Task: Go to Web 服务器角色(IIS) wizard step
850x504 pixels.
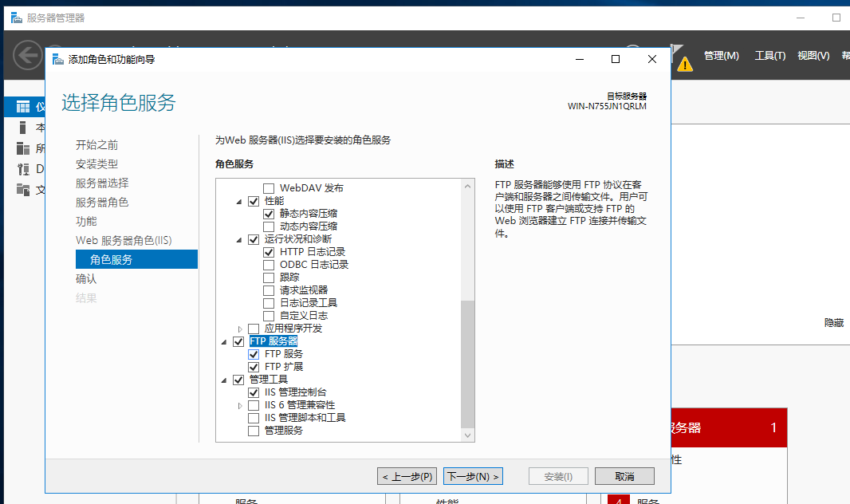Action: [124, 240]
